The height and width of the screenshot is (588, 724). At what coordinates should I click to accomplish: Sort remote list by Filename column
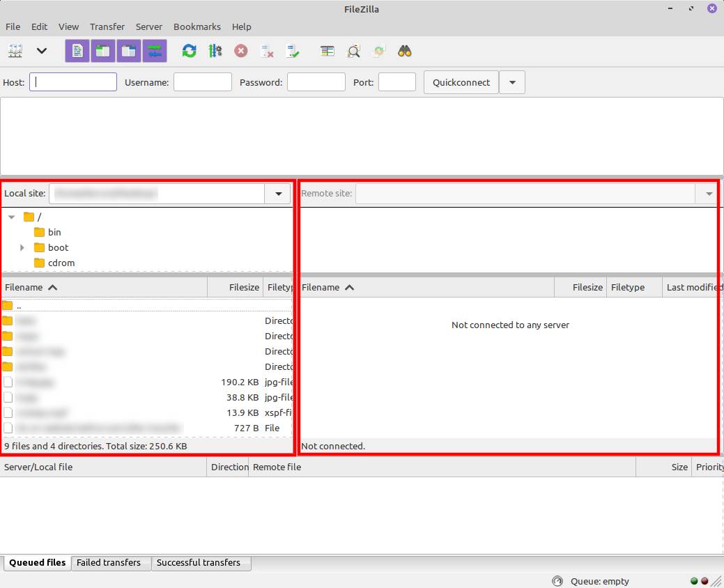coord(427,287)
